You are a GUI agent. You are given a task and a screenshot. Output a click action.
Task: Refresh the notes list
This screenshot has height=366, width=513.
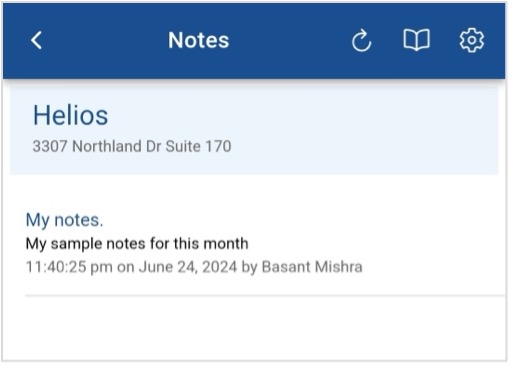(361, 41)
